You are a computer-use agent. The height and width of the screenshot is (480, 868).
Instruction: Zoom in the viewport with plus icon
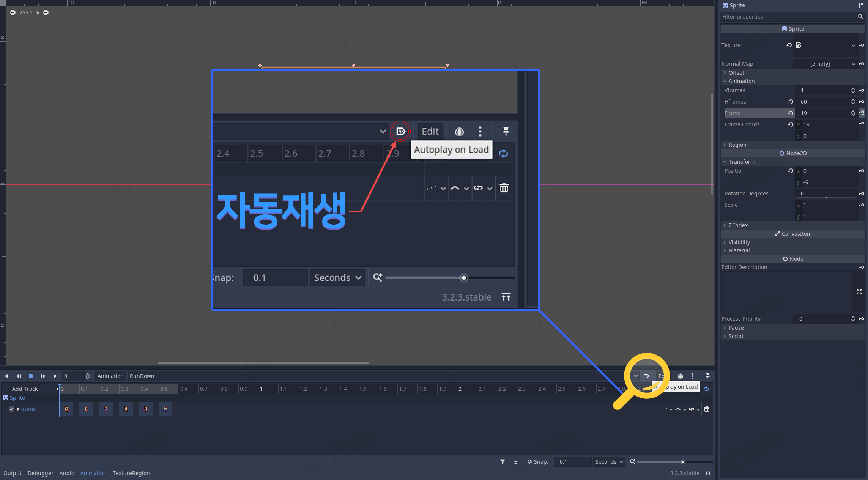point(46,13)
